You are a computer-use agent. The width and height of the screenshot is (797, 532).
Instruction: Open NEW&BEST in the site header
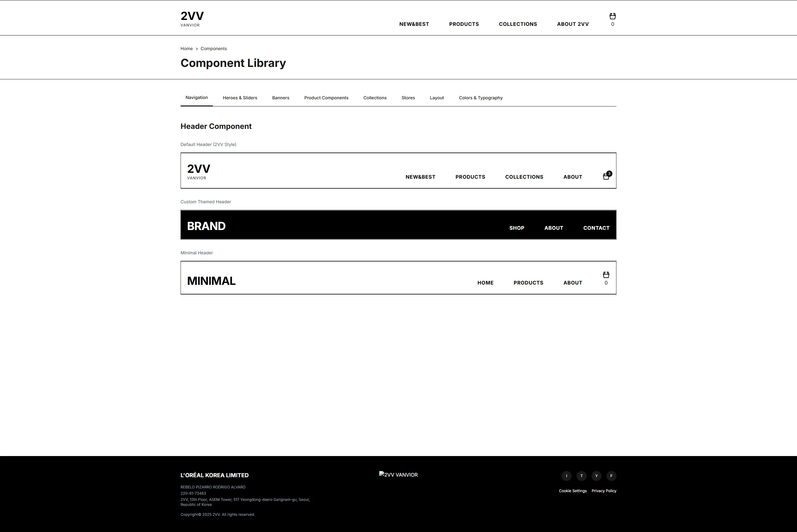(414, 24)
